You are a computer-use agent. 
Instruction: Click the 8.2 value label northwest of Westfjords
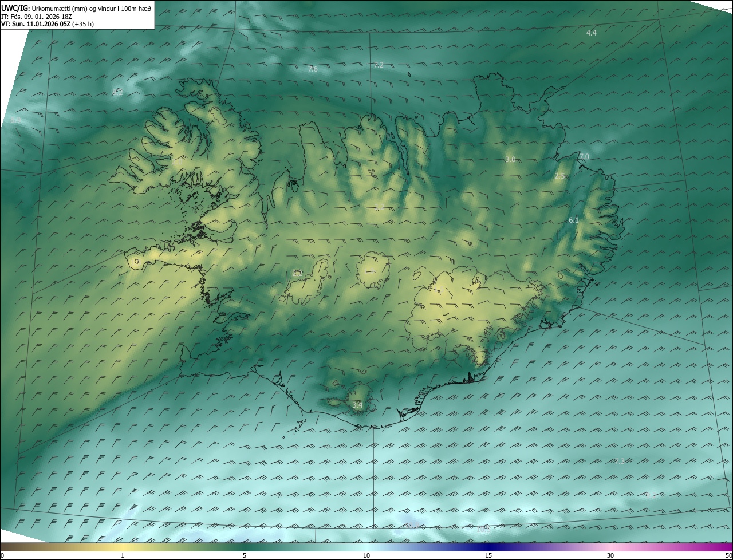pos(117,93)
